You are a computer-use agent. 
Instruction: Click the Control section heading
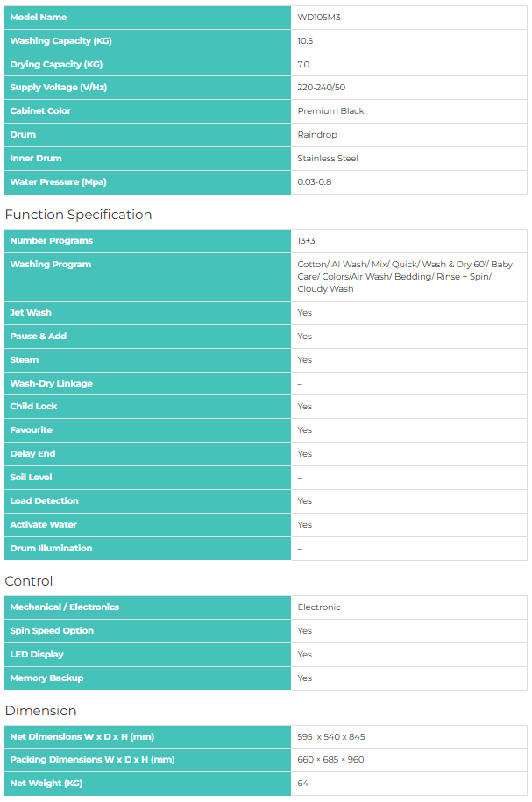pyautogui.click(x=29, y=581)
